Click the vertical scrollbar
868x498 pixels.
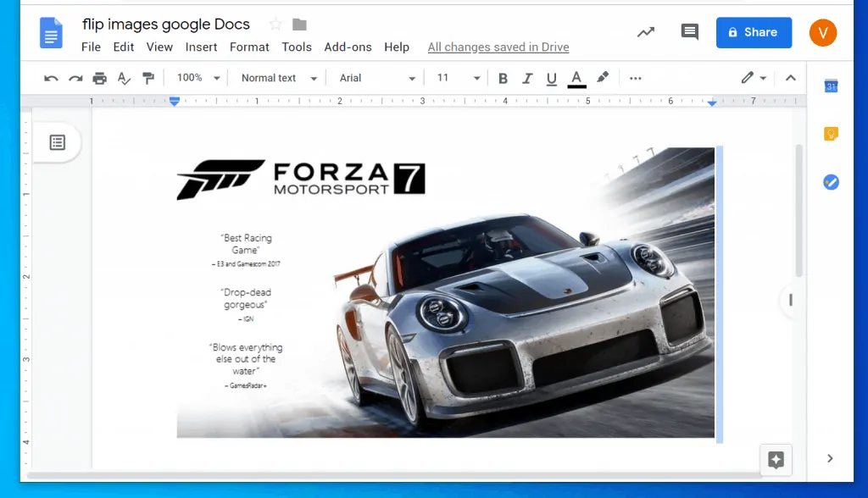pos(798,210)
